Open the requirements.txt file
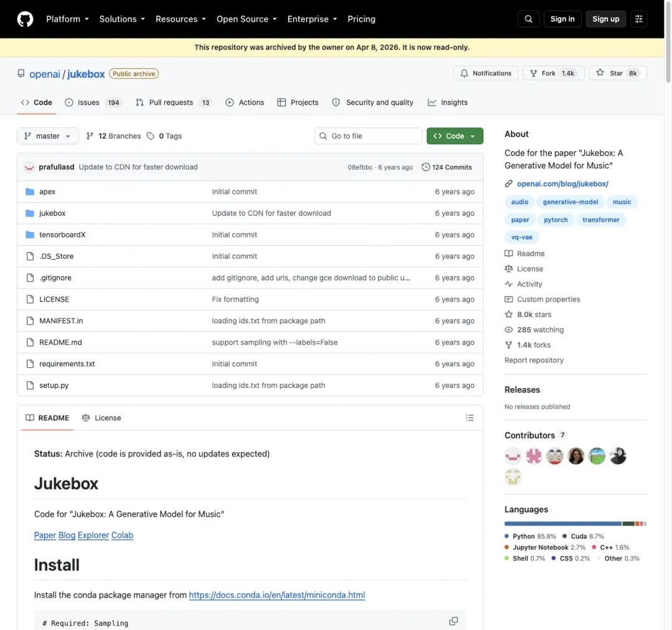 pos(67,364)
